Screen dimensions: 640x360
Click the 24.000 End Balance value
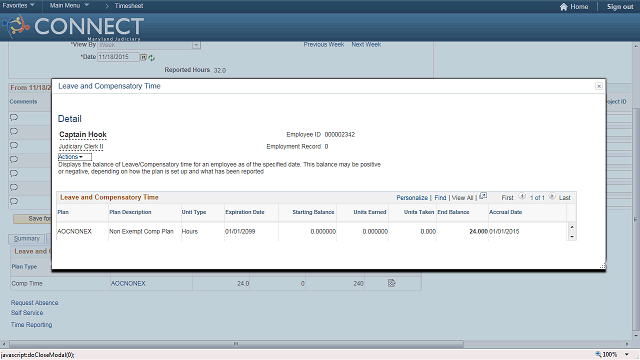(478, 231)
